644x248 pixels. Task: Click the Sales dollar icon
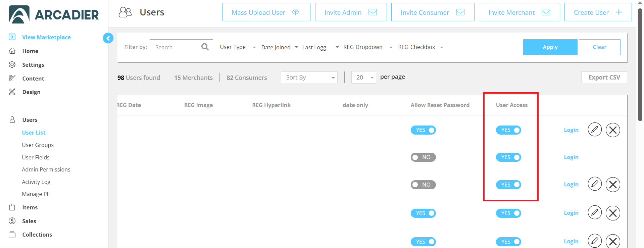[x=12, y=221]
